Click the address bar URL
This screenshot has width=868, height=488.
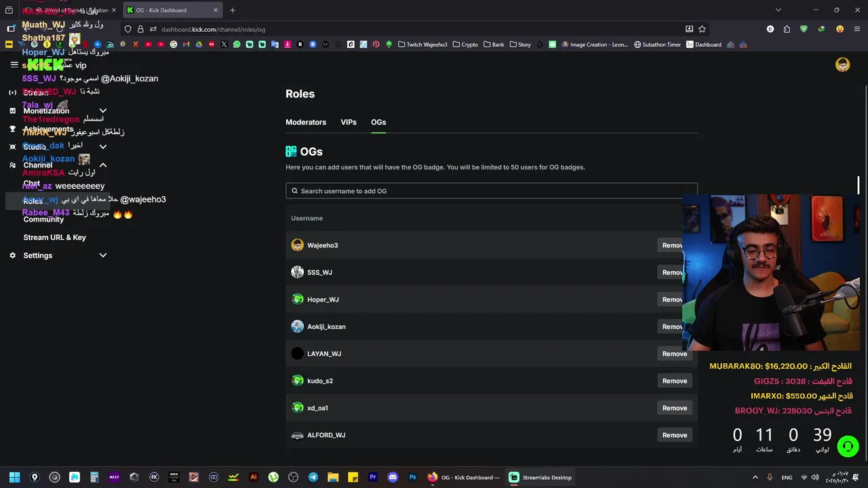pyautogui.click(x=213, y=29)
